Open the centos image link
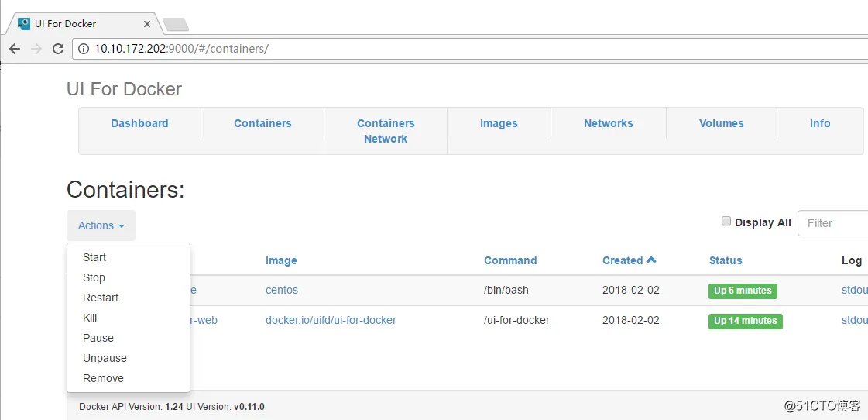868x420 pixels. pos(282,290)
